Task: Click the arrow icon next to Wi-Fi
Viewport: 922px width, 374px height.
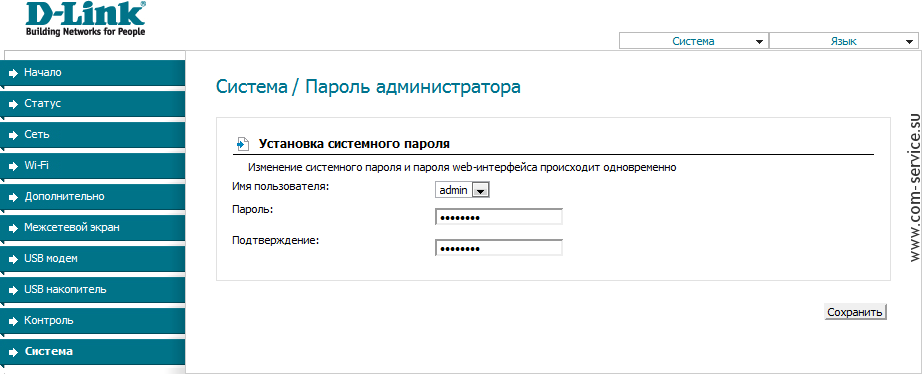Action: [x=14, y=166]
